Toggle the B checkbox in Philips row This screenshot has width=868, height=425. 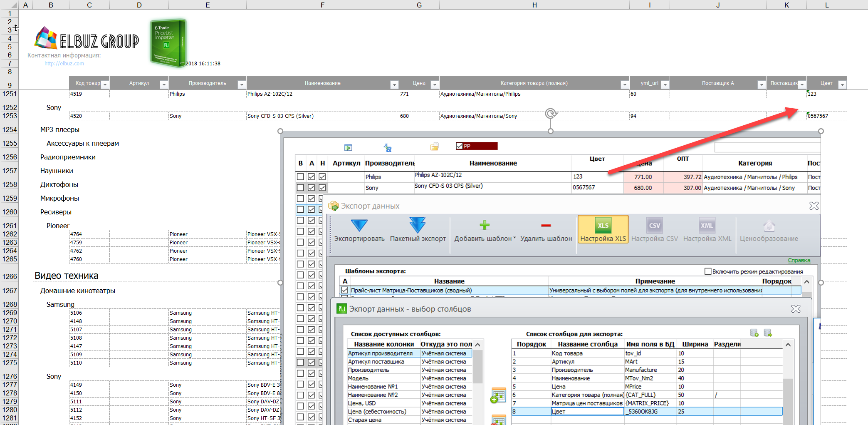point(300,177)
